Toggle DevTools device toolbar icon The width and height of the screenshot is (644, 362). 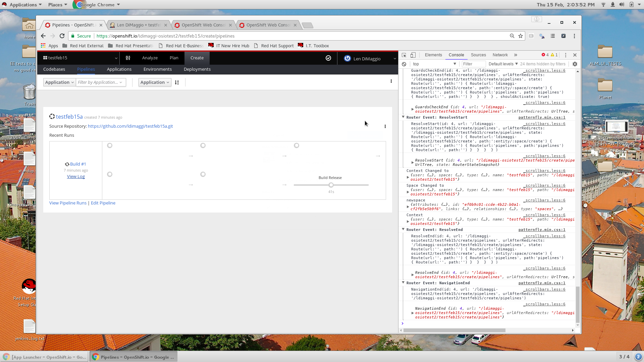coord(413,55)
